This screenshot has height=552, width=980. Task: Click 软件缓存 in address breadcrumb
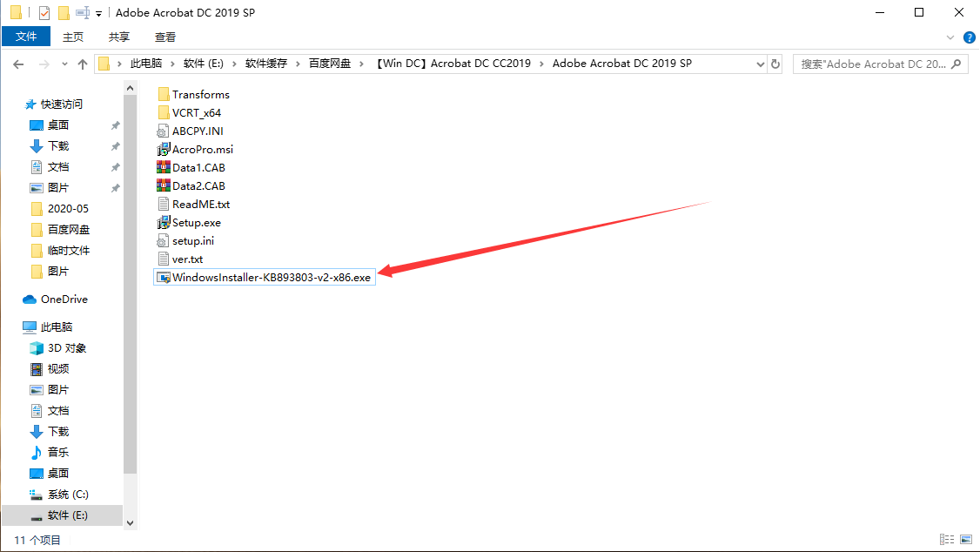click(266, 64)
